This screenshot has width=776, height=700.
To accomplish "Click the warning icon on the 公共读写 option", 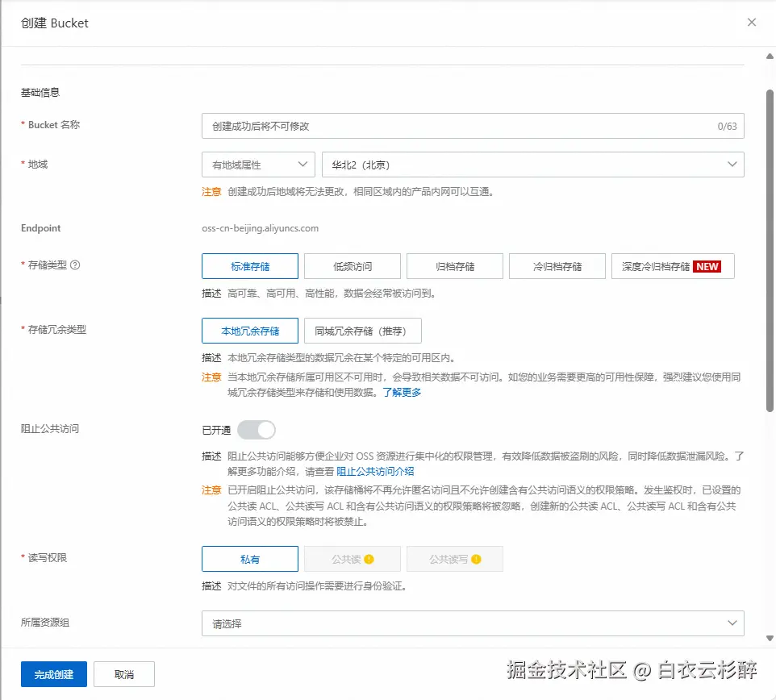I will [x=476, y=559].
